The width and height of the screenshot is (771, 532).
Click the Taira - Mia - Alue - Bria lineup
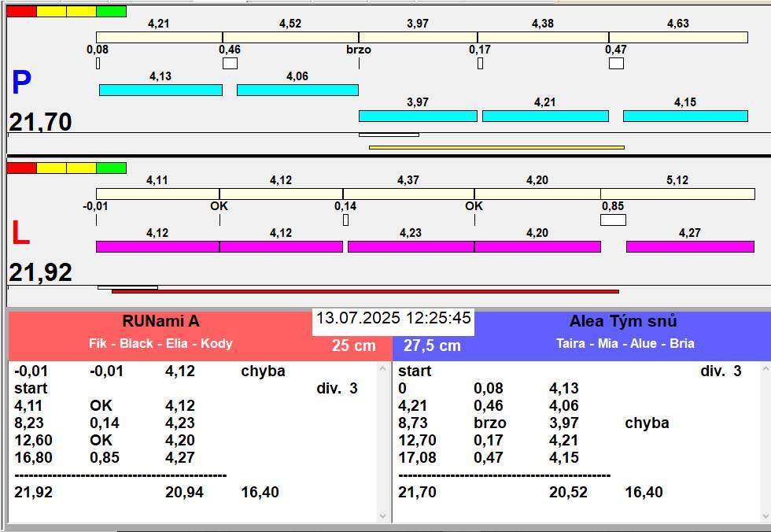pos(625,343)
